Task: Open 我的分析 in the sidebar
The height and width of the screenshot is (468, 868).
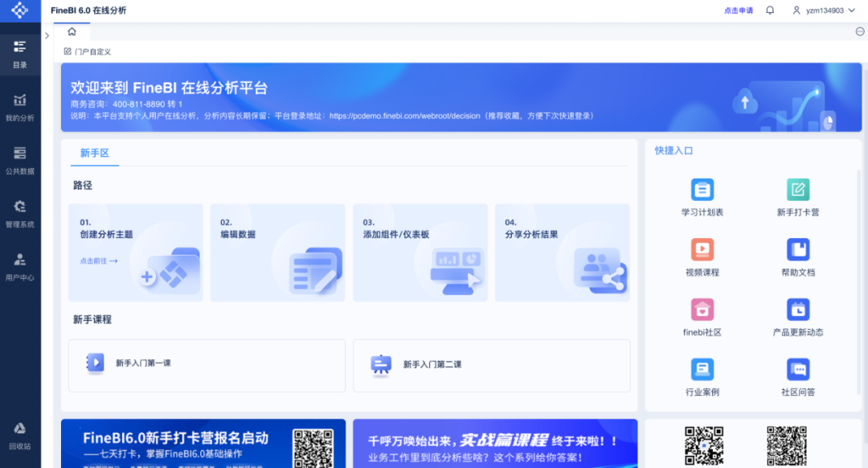Action: coord(20,108)
